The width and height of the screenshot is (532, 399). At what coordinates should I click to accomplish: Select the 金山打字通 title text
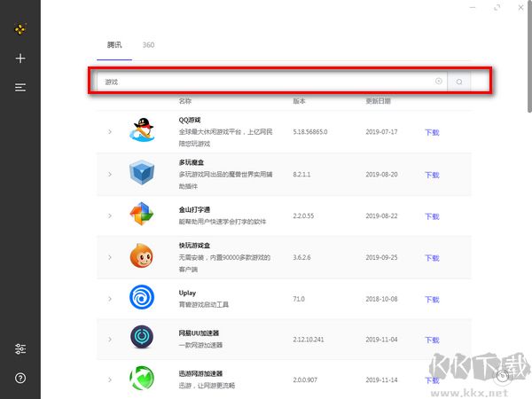[194, 209]
